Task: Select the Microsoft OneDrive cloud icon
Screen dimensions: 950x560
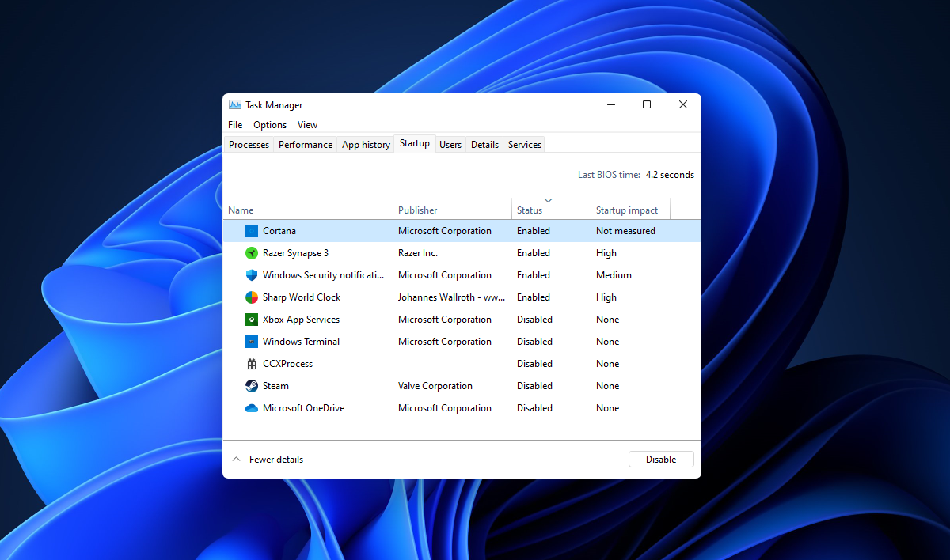Action: point(251,407)
